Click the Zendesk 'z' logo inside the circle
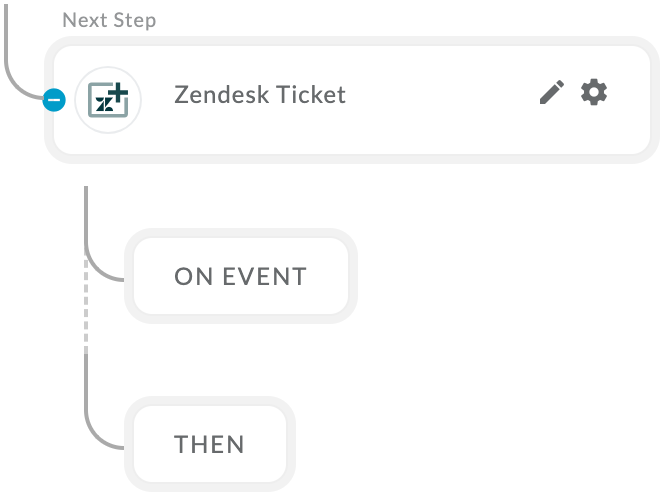Screen dimensions: 670x496 point(104,104)
